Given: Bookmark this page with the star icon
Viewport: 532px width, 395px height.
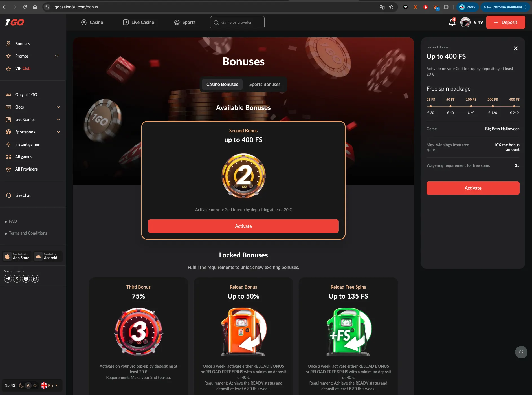Looking at the screenshot, I should click(391, 7).
